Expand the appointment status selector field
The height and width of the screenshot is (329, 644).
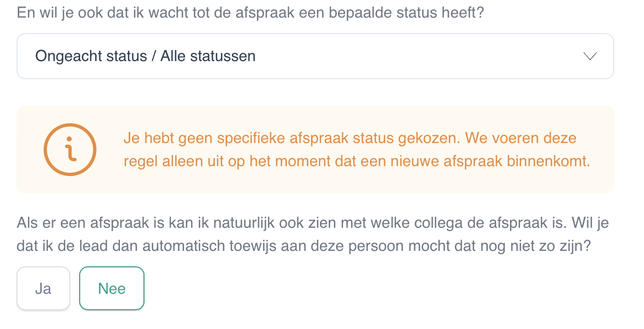point(315,56)
